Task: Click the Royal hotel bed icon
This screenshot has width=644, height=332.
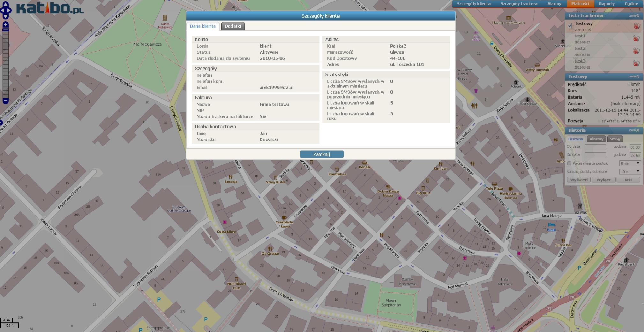Action: click(551, 225)
